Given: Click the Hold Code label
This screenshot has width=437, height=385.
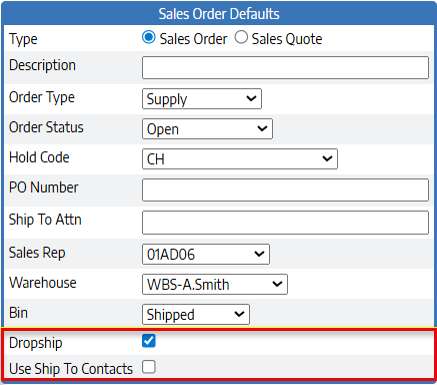Looking at the screenshot, I should [39, 157].
